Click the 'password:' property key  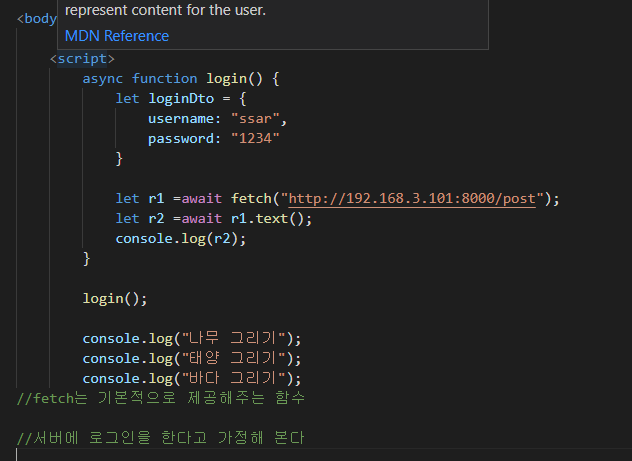(185, 139)
